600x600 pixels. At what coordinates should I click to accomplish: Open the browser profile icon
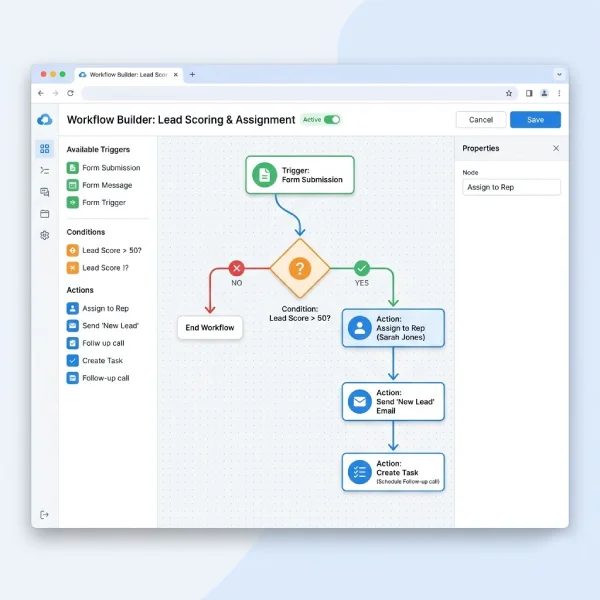544,93
